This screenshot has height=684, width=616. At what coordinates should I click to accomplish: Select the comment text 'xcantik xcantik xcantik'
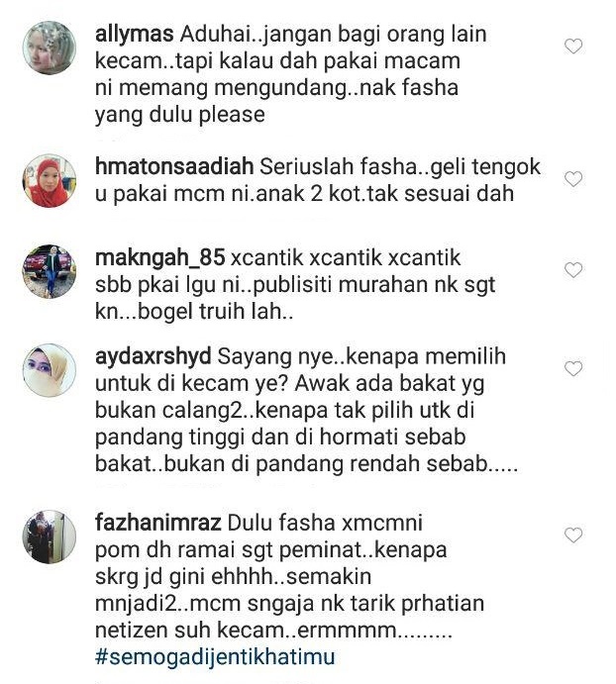(x=346, y=258)
